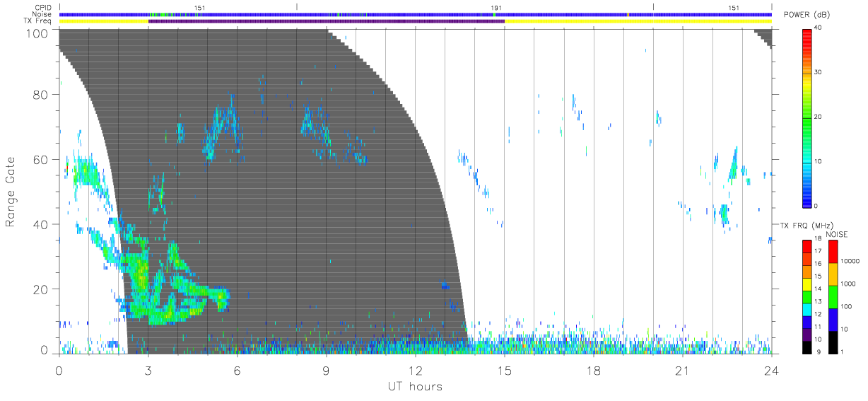Click the Range Gate tick label "20"
868x401 pixels.
[x=41, y=289]
